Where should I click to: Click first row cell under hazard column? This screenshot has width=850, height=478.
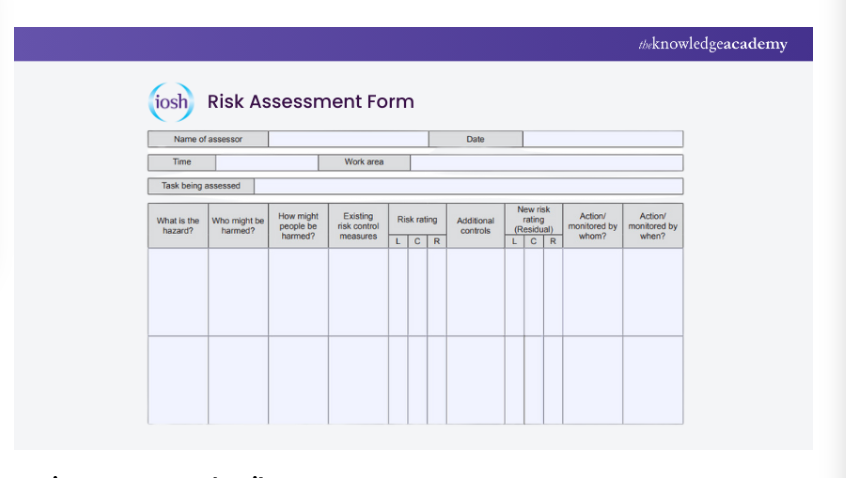coord(178,291)
